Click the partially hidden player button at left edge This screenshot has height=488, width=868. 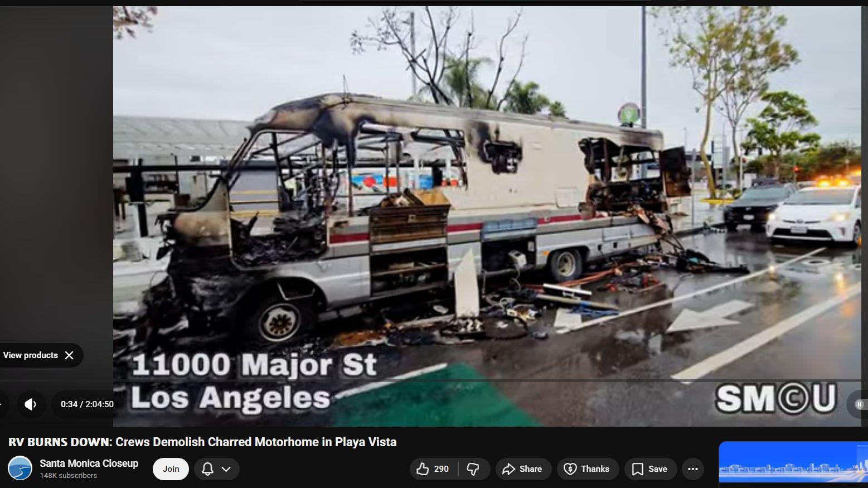(2, 404)
